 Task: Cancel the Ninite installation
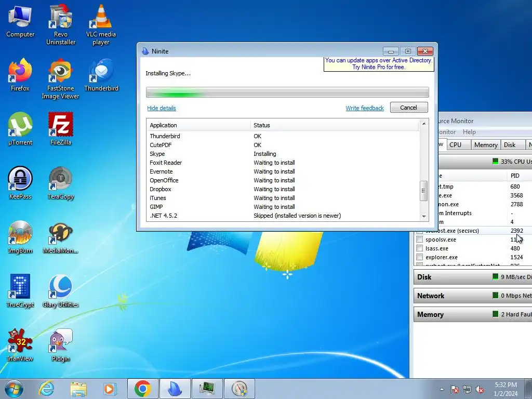409,108
